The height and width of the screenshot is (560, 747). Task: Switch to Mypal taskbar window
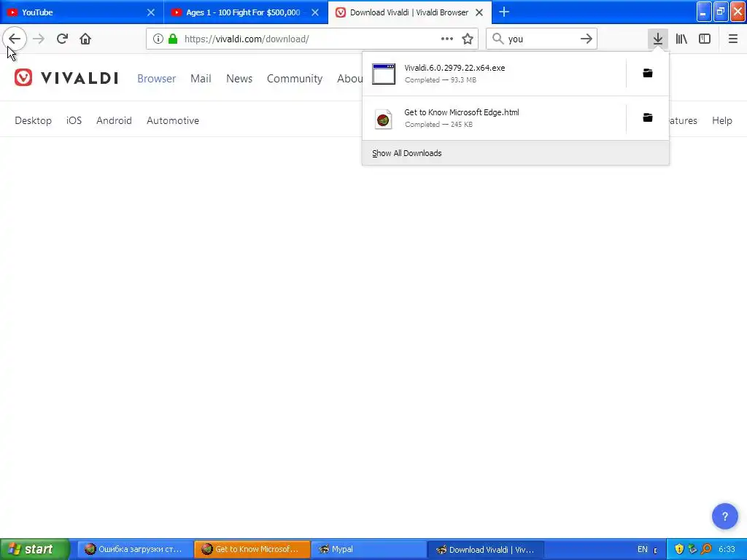point(368,549)
